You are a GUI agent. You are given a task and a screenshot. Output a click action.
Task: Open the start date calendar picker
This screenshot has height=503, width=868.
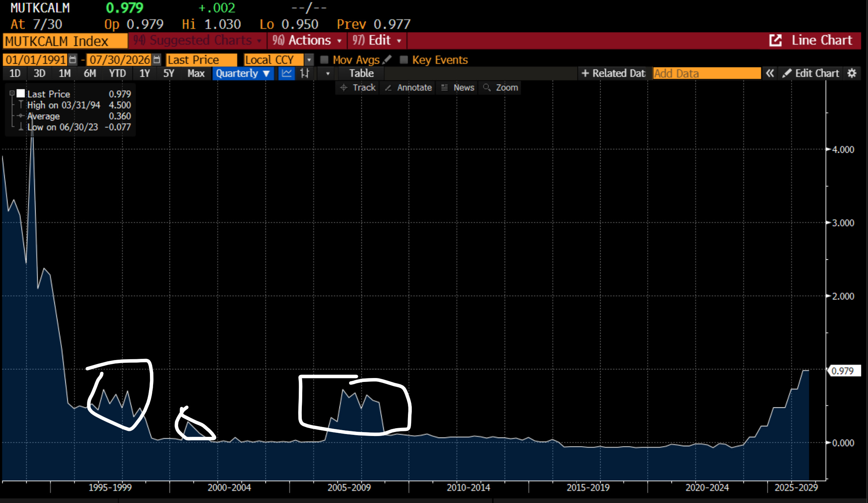point(73,60)
